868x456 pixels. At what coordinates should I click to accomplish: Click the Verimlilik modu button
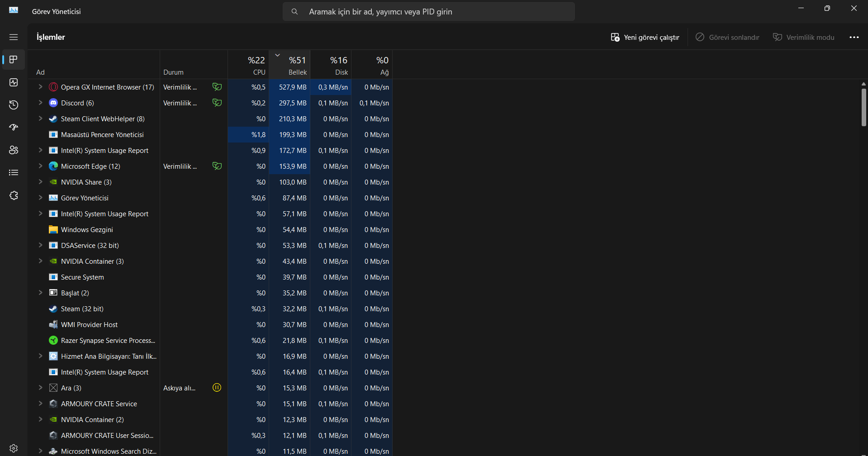point(804,37)
